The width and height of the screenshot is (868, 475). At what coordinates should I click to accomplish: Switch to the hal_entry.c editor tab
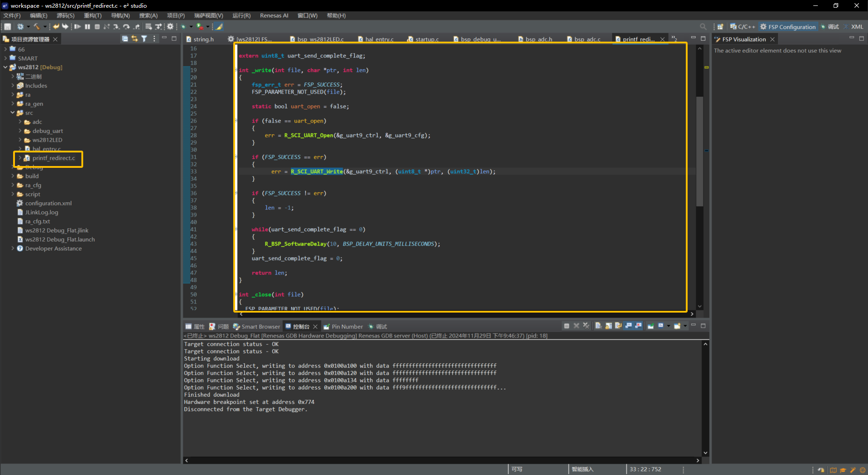376,39
